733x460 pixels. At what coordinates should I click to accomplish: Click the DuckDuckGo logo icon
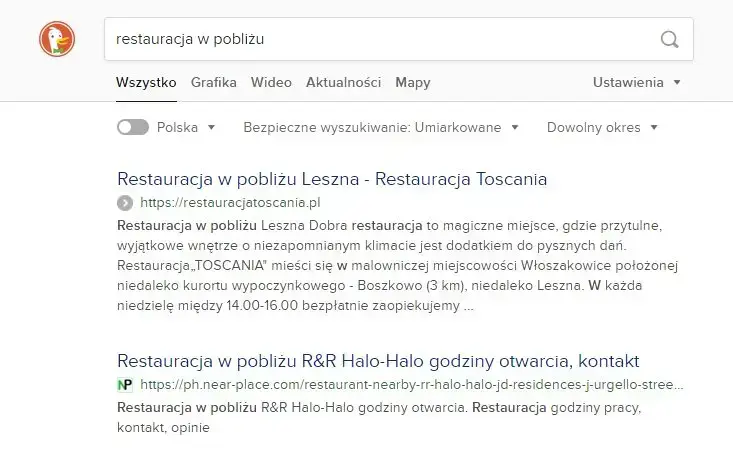click(x=57, y=40)
